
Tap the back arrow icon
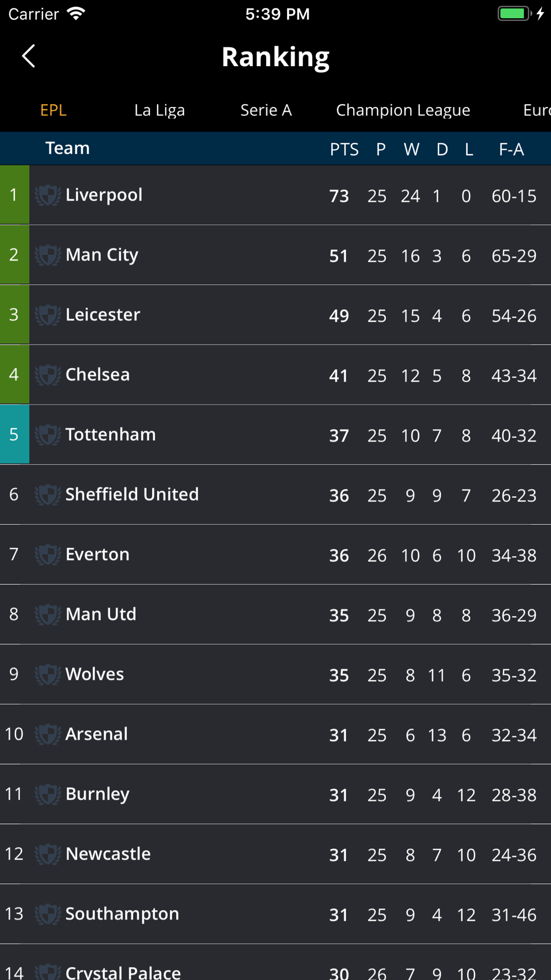[29, 56]
